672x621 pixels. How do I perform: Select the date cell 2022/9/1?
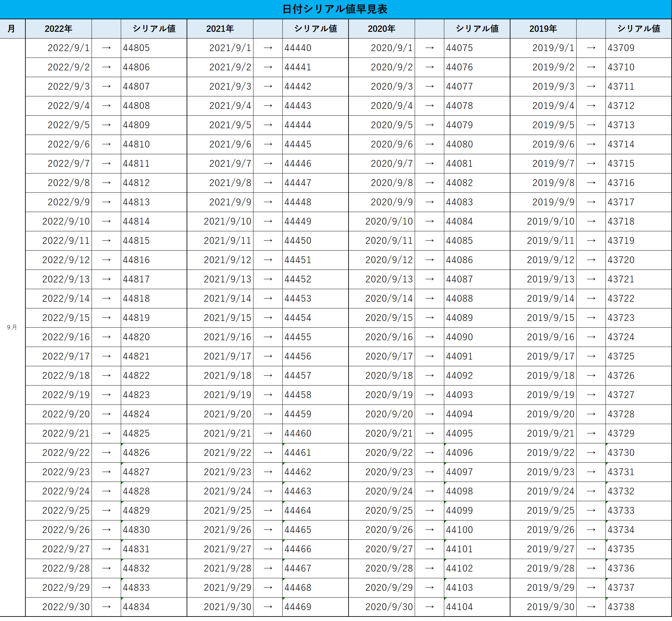58,48
